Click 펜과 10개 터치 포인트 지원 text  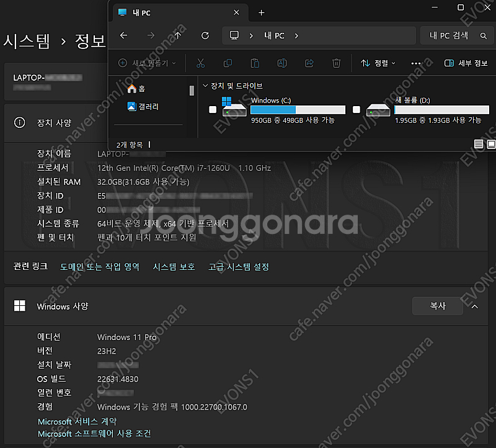coord(147,238)
